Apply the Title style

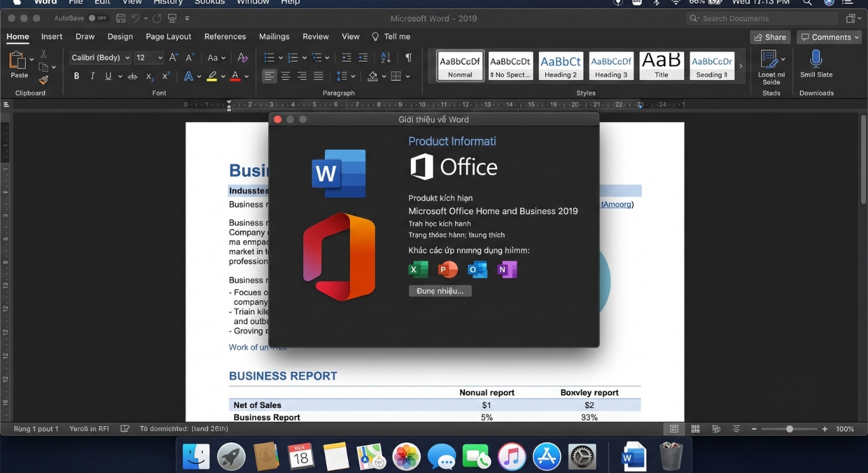[661, 66]
